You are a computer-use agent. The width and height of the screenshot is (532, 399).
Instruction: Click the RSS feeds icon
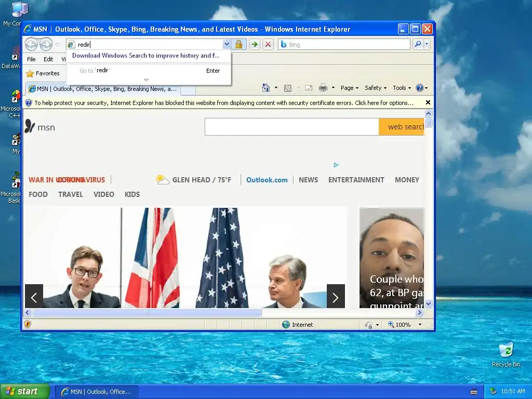click(x=288, y=88)
